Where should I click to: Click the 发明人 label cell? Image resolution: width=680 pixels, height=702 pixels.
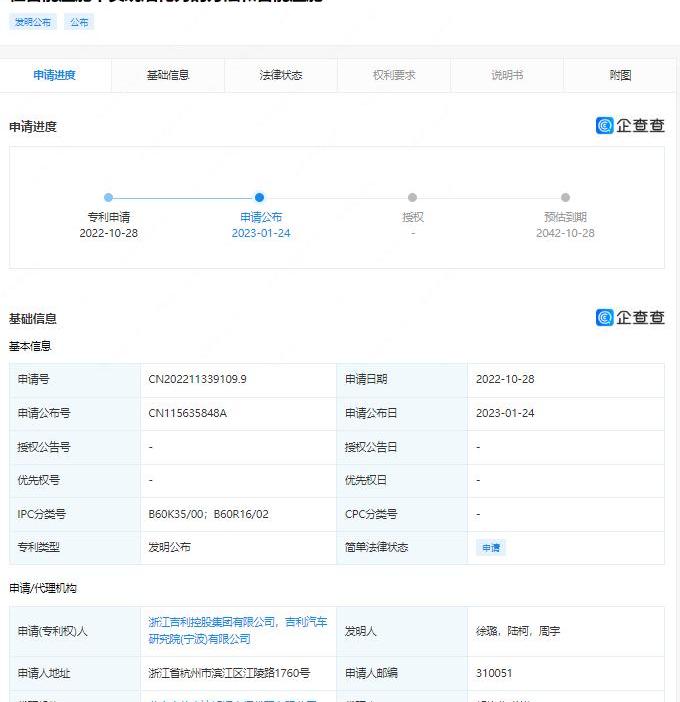[x=402, y=631]
